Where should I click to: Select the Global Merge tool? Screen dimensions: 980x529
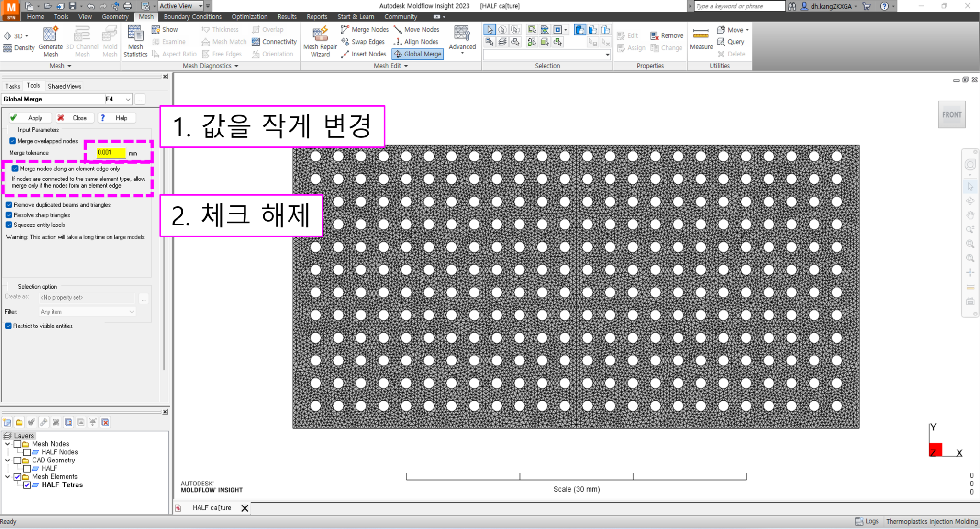click(x=417, y=54)
